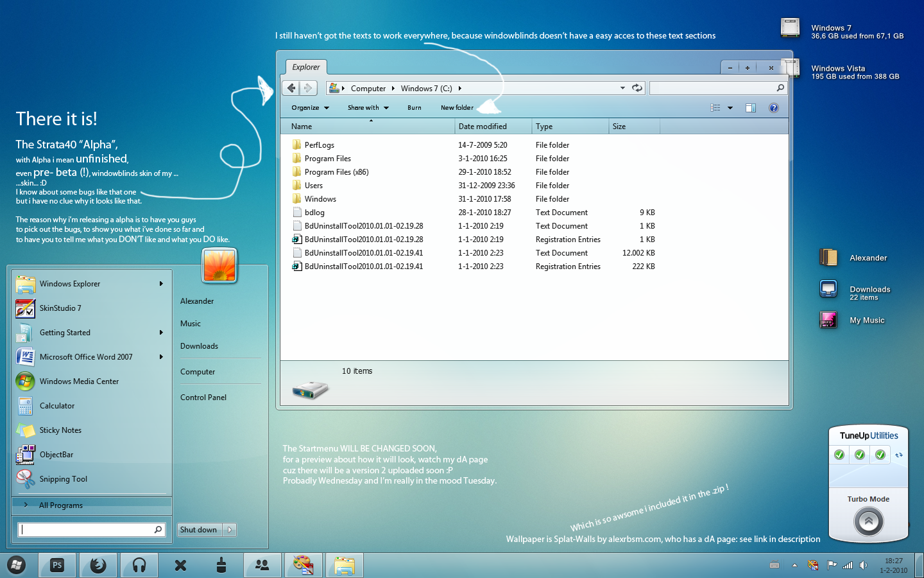Expand the arrow after Computer in breadcrumb
The width and height of the screenshot is (924, 578).
coord(393,89)
